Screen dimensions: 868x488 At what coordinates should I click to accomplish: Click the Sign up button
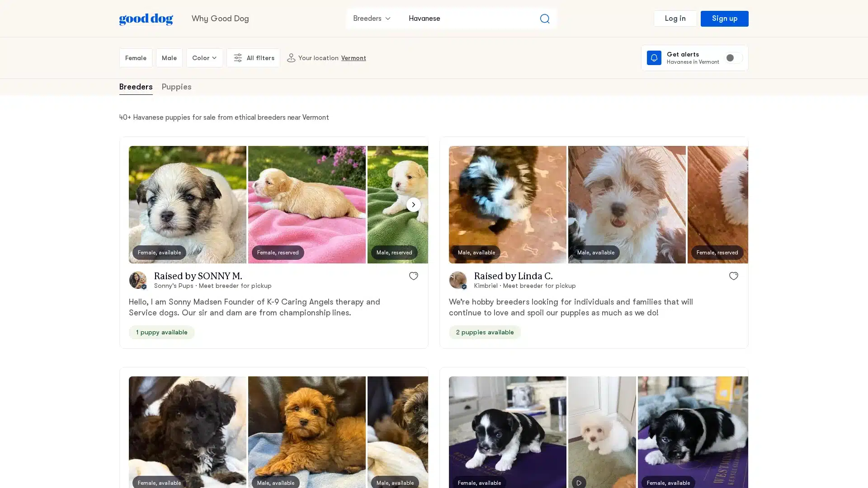click(x=724, y=19)
